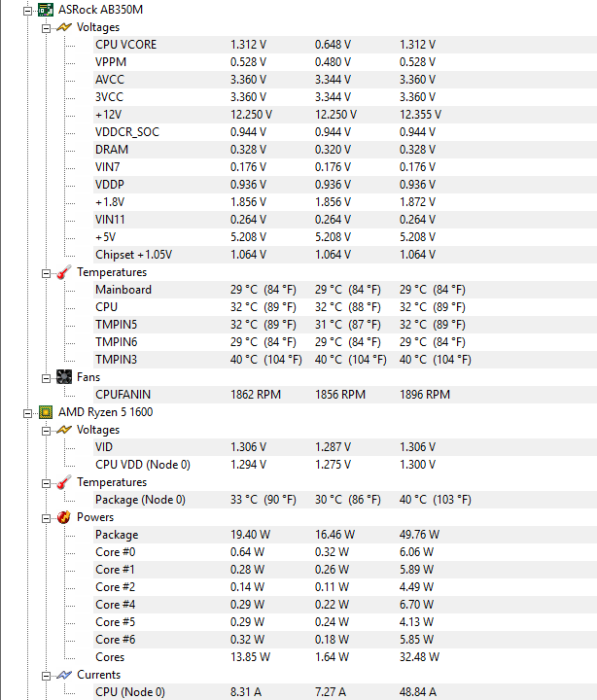Collapse the motherboard Voltages section
The width and height of the screenshot is (597, 700).
click(46, 28)
